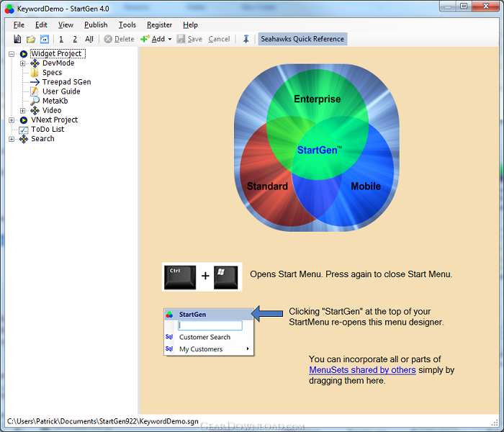Click the Widget Project play icon
The image size is (504, 432).
coord(24,54)
